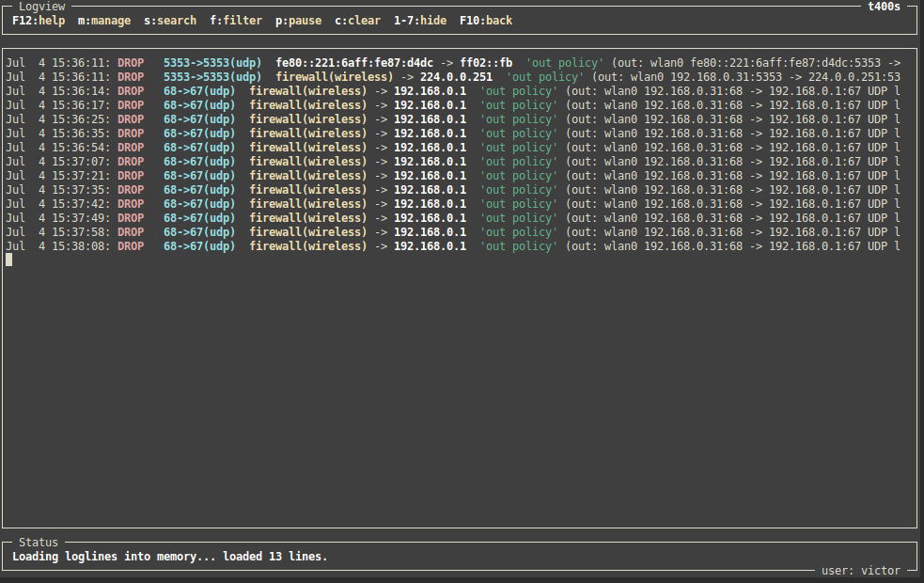This screenshot has width=924, height=583.
Task: Select the log entry timestamped 15:36:14
Action: point(454,91)
